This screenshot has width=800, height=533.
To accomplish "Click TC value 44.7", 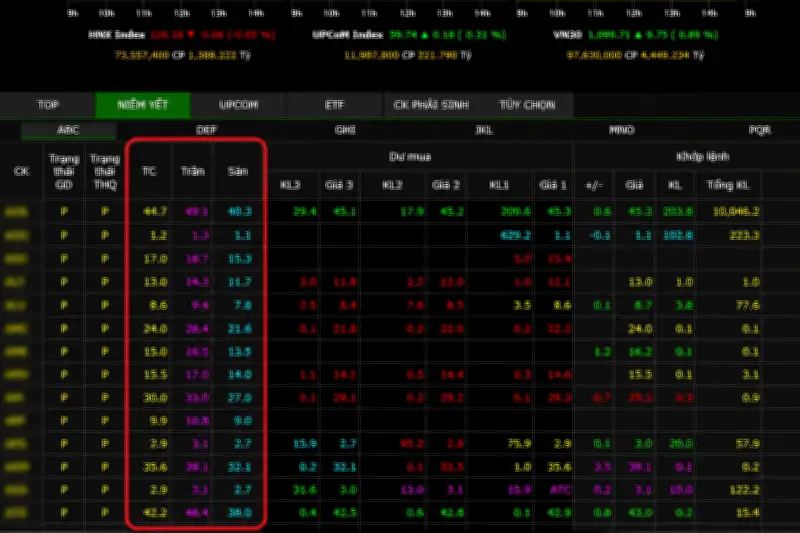I will (156, 212).
